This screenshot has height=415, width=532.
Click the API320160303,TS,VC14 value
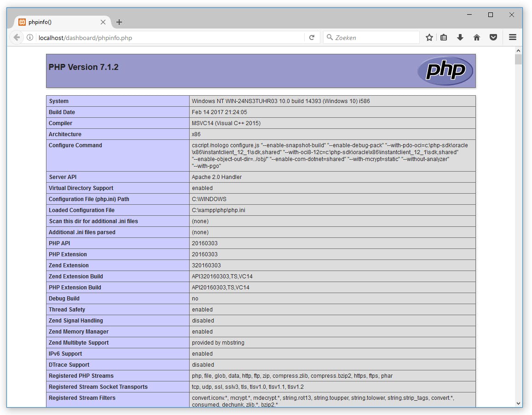click(222, 277)
